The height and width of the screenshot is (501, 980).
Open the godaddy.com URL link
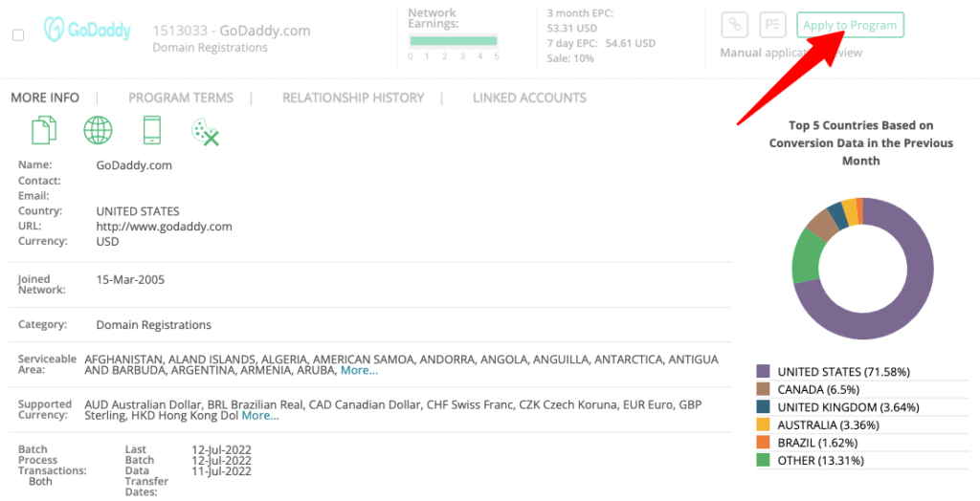tap(164, 227)
